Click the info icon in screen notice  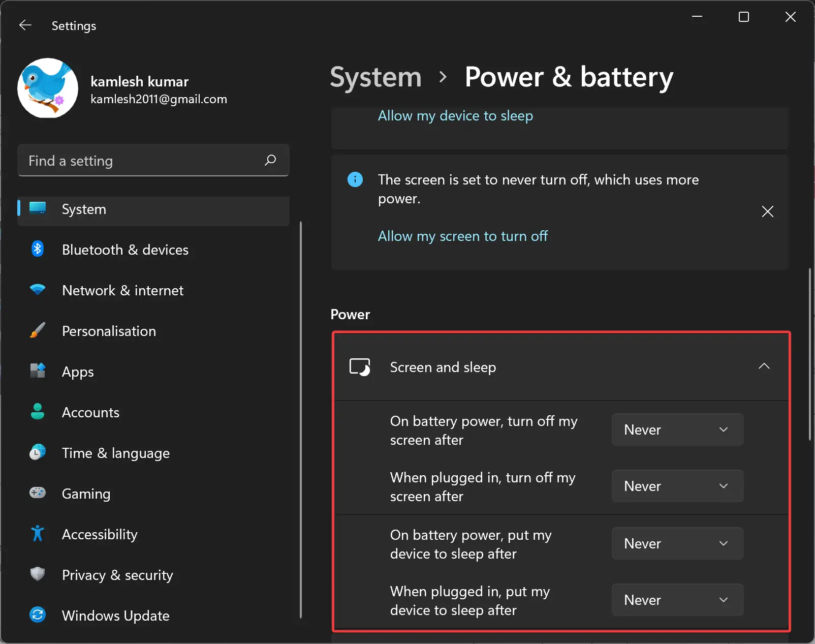[355, 179]
